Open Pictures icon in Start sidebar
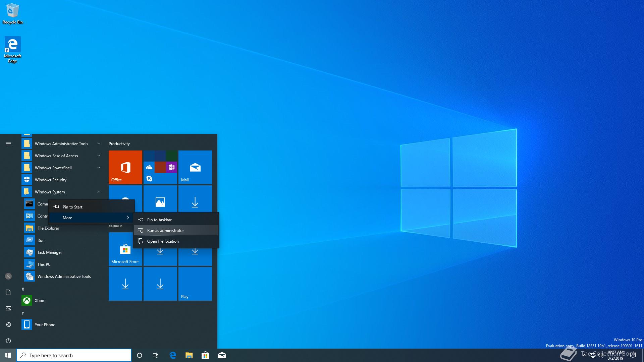The width and height of the screenshot is (644, 362). pos(8,308)
